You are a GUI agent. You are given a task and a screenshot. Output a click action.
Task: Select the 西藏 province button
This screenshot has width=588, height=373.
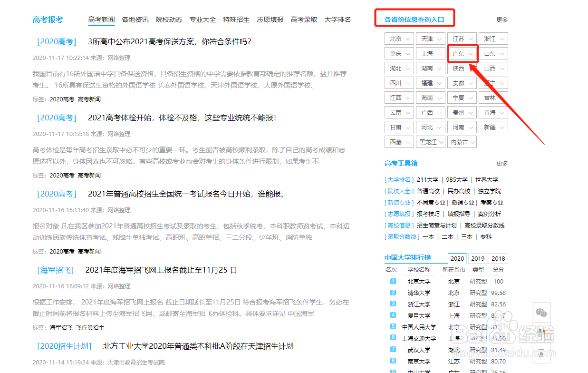pos(399,142)
